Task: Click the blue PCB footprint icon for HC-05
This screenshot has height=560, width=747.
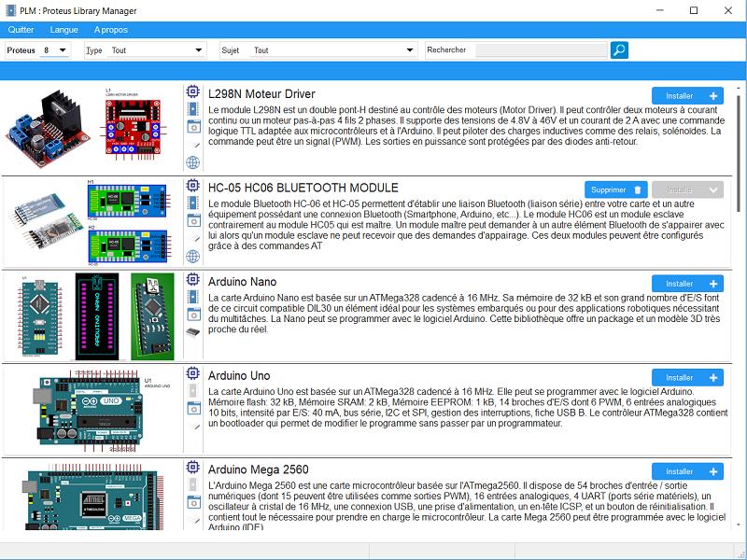Action: click(x=193, y=203)
